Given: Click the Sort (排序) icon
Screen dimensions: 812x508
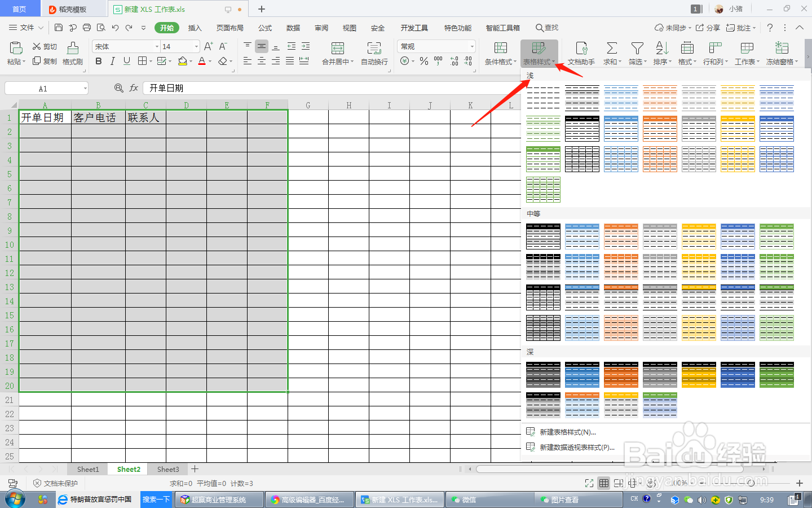Looking at the screenshot, I should point(662,49).
